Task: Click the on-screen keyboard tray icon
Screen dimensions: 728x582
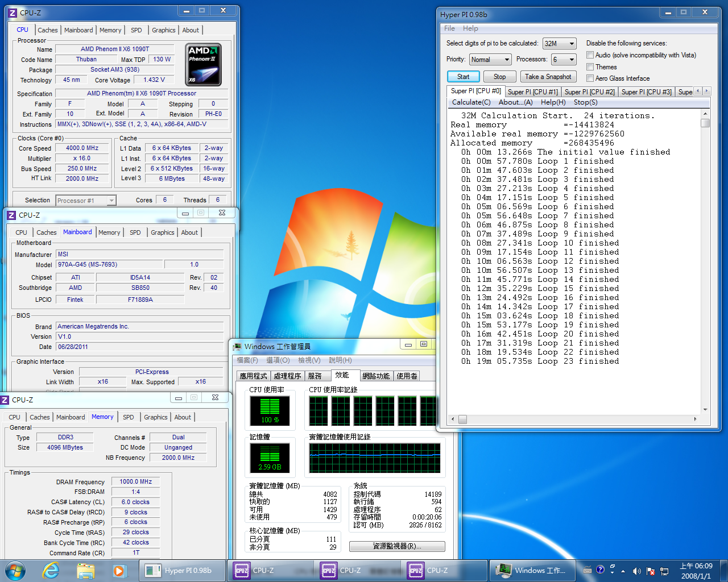Action: pyautogui.click(x=588, y=571)
